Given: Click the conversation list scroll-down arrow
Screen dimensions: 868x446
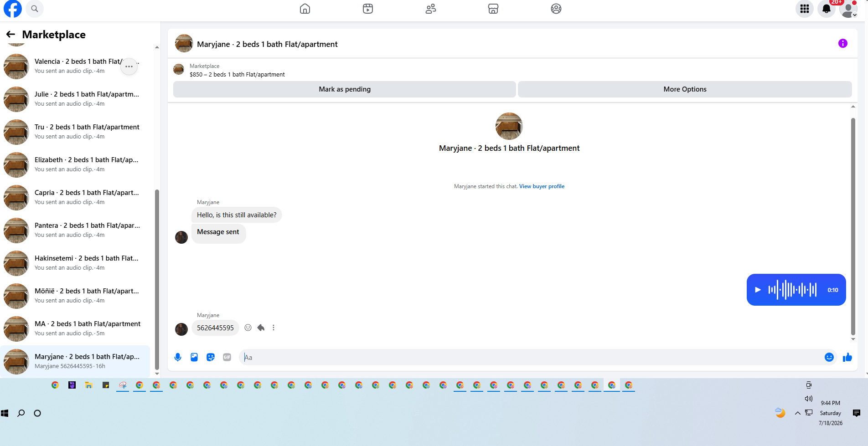Looking at the screenshot, I should click(x=157, y=374).
